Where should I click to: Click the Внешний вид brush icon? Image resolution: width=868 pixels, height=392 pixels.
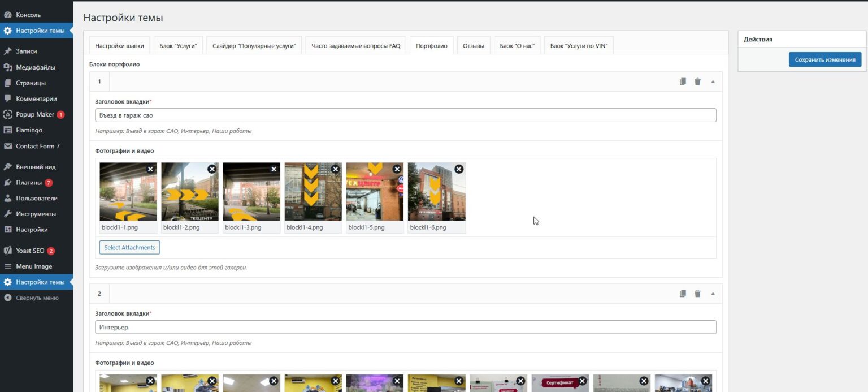[x=8, y=167]
